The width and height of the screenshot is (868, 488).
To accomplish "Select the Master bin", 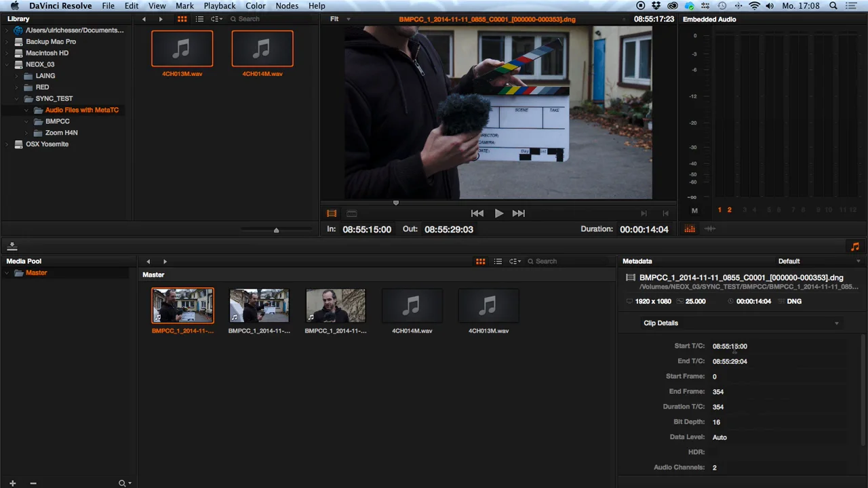I will tap(37, 272).
